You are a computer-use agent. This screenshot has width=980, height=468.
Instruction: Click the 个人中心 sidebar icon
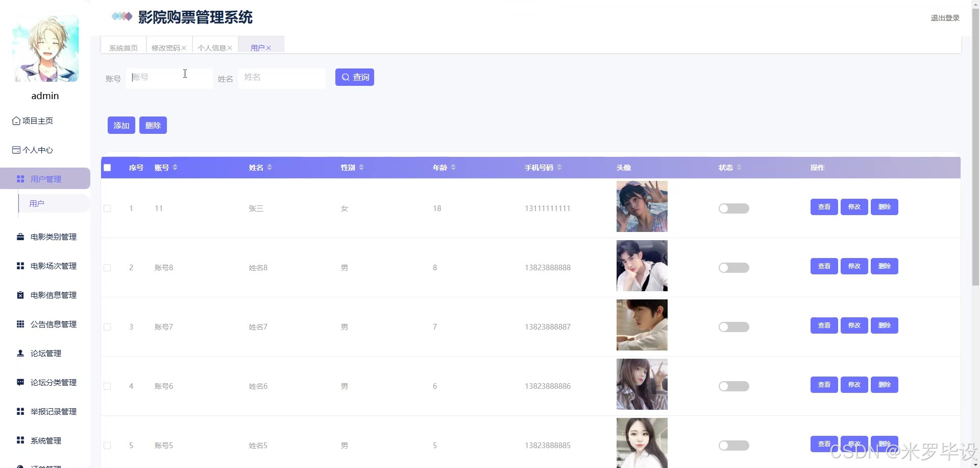pyautogui.click(x=16, y=150)
